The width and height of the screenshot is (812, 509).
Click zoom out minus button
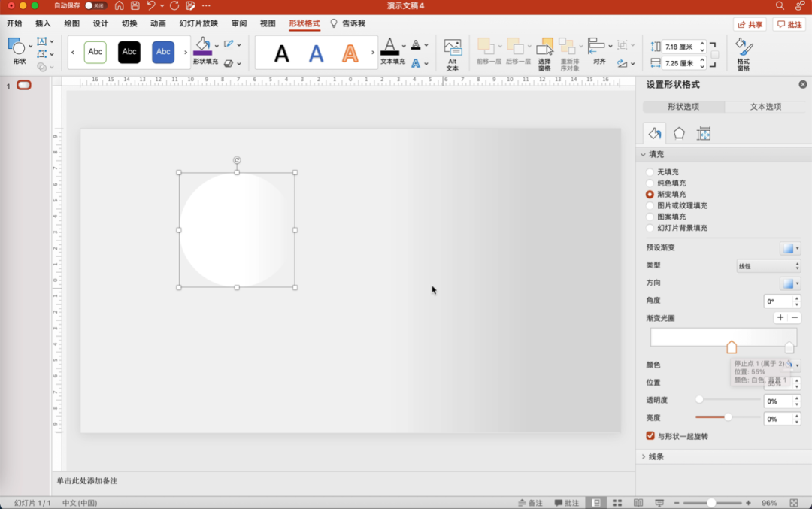(x=677, y=503)
